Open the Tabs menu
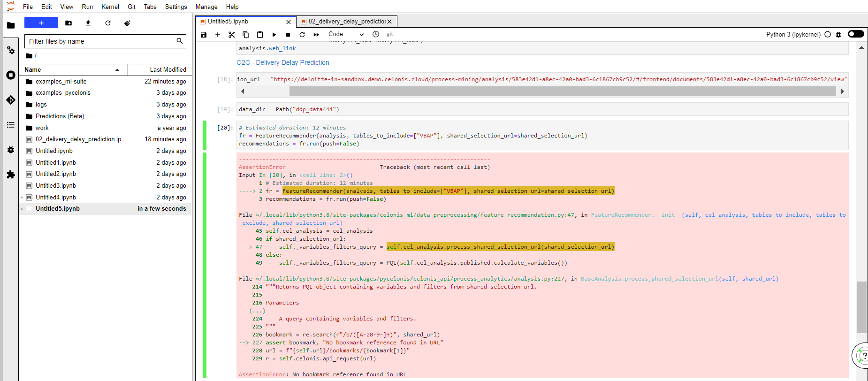 coord(150,7)
